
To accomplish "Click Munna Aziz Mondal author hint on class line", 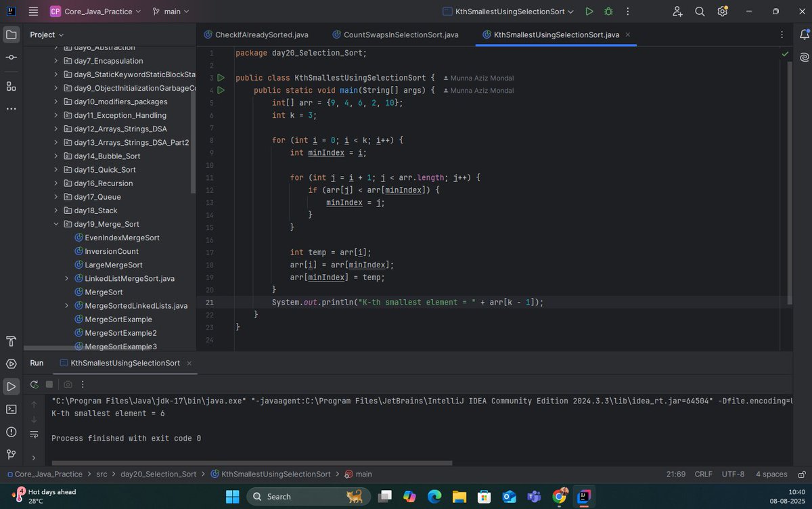I will [x=478, y=78].
